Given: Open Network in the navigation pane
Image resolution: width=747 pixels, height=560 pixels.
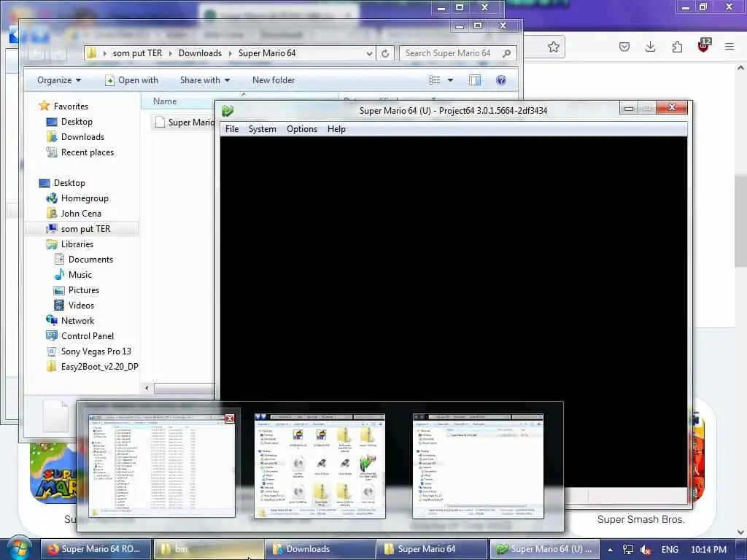Looking at the screenshot, I should click(x=77, y=321).
